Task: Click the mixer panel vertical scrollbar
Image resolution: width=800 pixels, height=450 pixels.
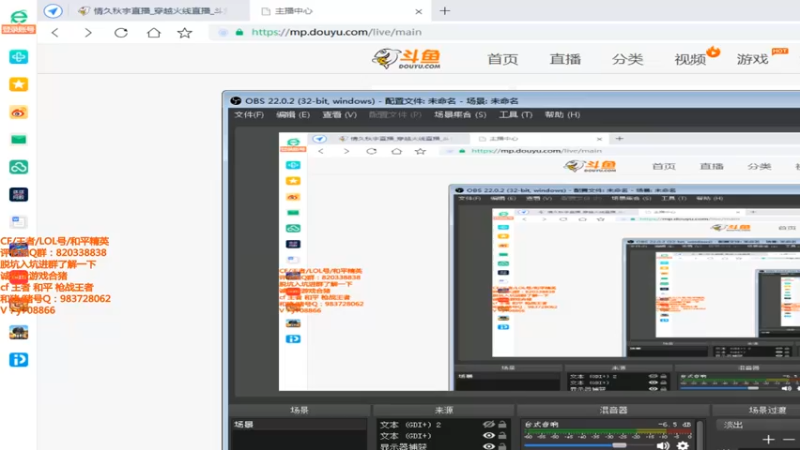Action: [x=700, y=435]
